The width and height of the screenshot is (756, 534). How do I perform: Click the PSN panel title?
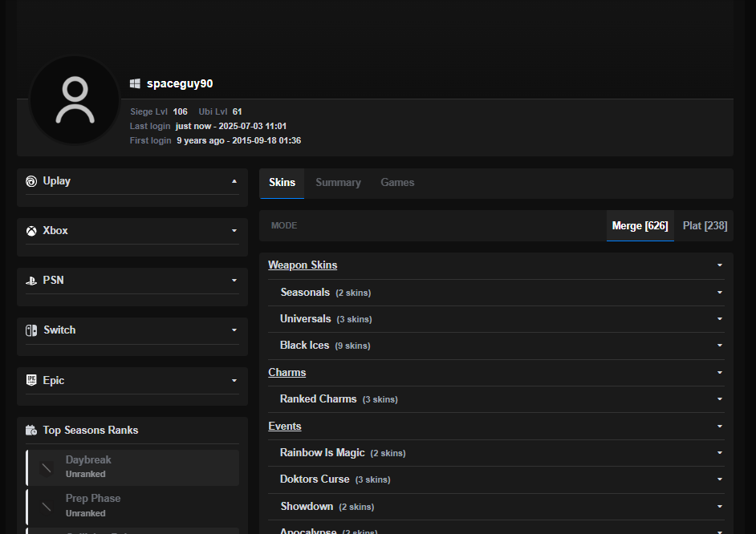[x=53, y=281]
